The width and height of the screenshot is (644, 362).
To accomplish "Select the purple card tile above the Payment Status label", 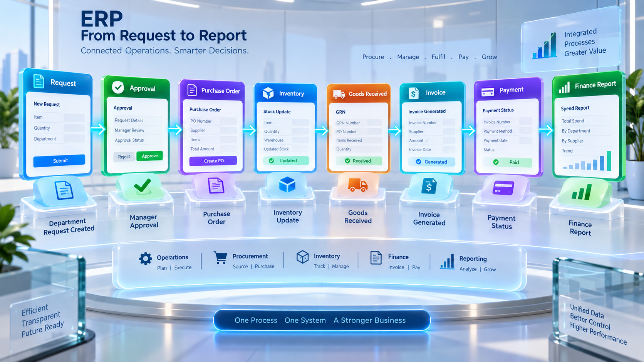I will click(x=503, y=189).
